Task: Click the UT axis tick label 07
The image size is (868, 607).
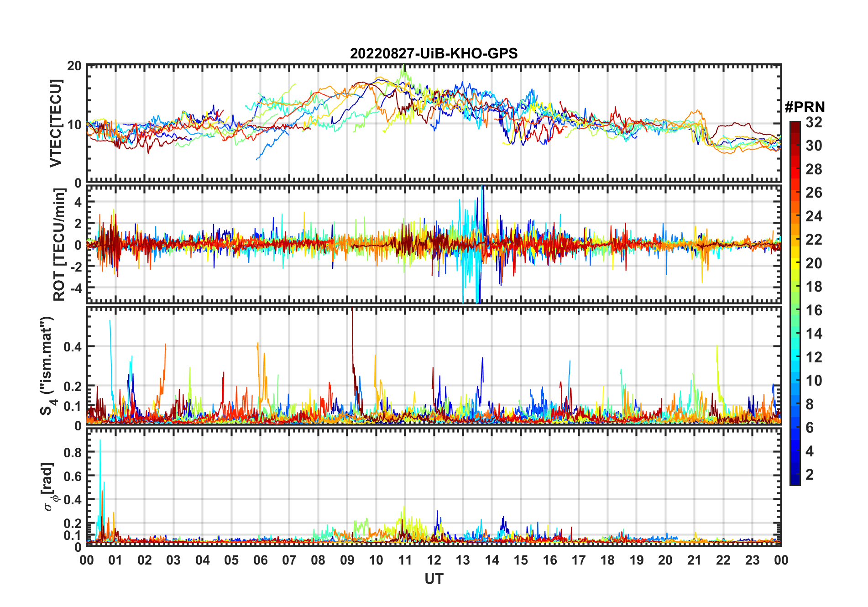Action: tap(289, 560)
